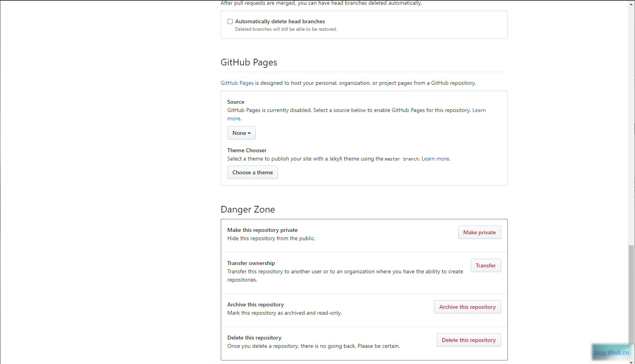Select the GitHub Pages section heading

pyautogui.click(x=249, y=62)
